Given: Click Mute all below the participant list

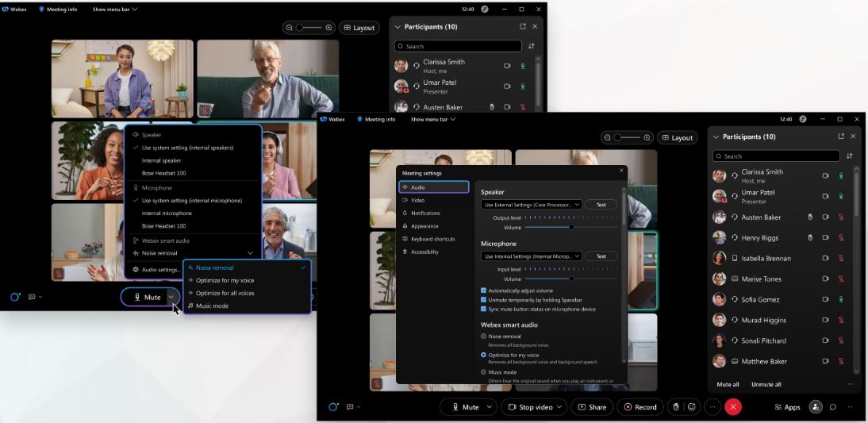Looking at the screenshot, I should 728,384.
